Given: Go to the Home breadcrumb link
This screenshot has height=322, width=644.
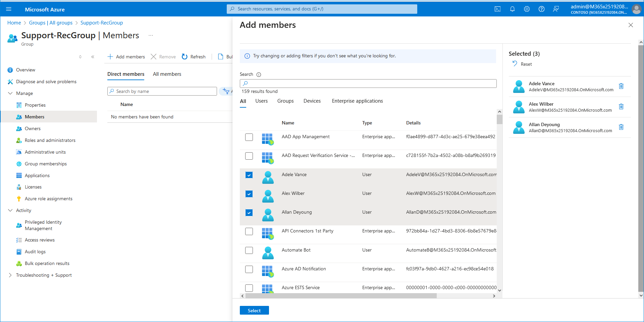Looking at the screenshot, I should click(x=14, y=23).
